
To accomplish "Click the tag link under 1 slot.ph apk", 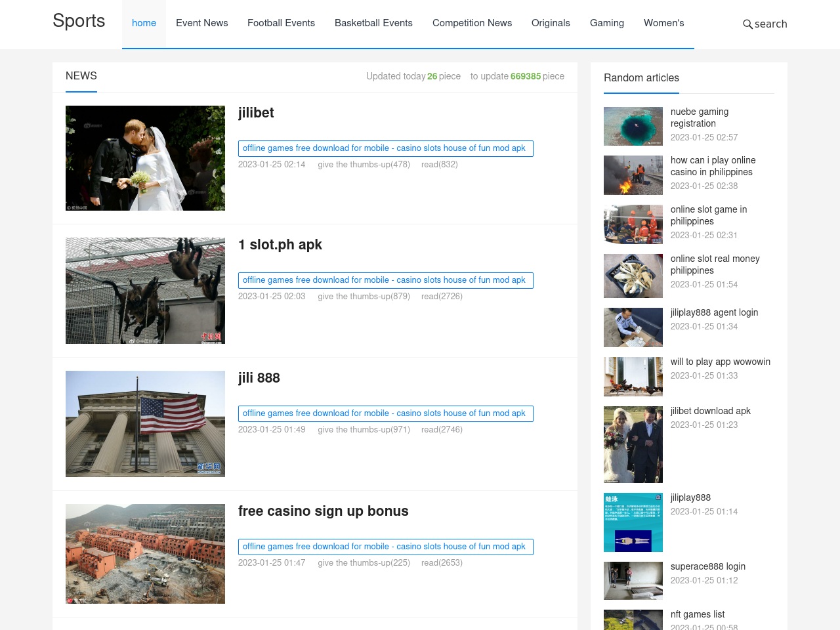I will point(386,280).
